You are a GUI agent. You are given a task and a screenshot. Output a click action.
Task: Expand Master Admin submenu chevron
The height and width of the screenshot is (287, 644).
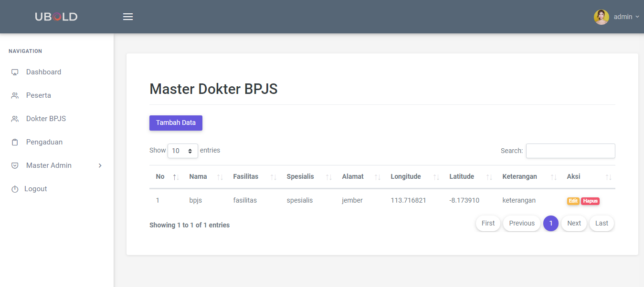(x=100, y=165)
